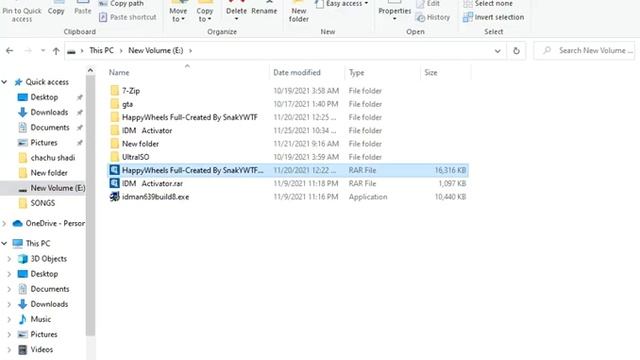Screen dimensions: 640x360
Task: Select New folder in file list
Action: 288,144
